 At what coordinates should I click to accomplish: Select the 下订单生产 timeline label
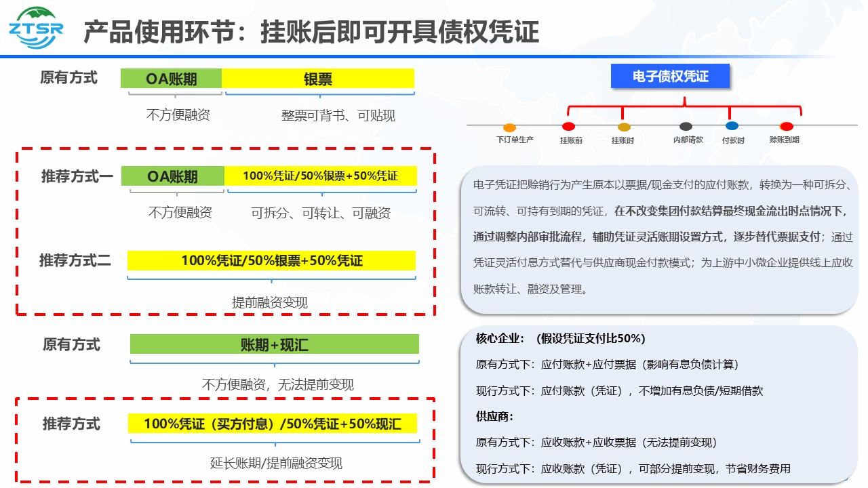[515, 140]
